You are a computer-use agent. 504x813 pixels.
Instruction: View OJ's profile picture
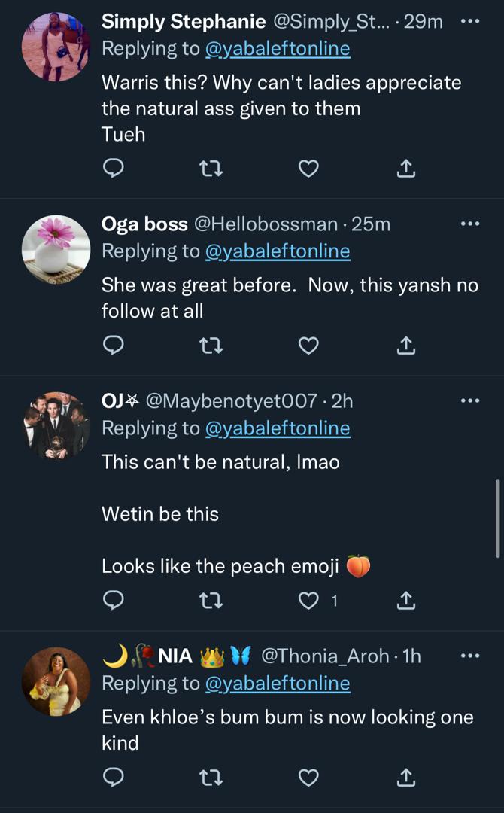56,426
